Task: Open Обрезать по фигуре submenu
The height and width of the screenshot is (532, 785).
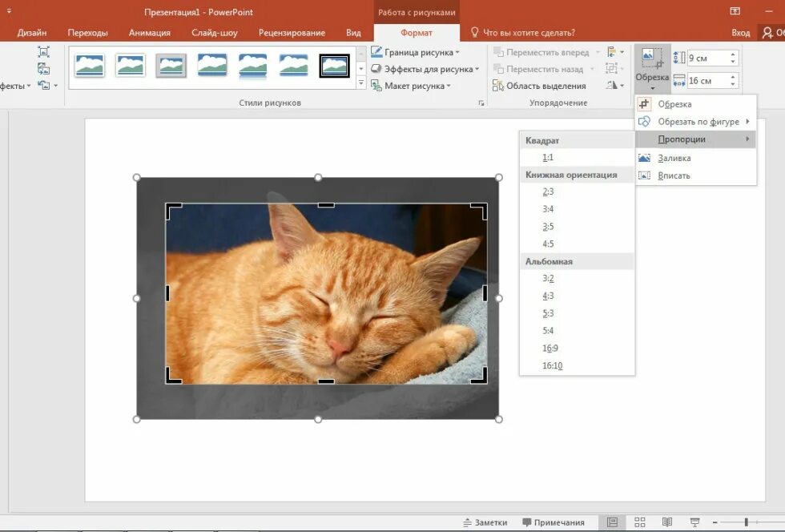Action: (x=695, y=122)
